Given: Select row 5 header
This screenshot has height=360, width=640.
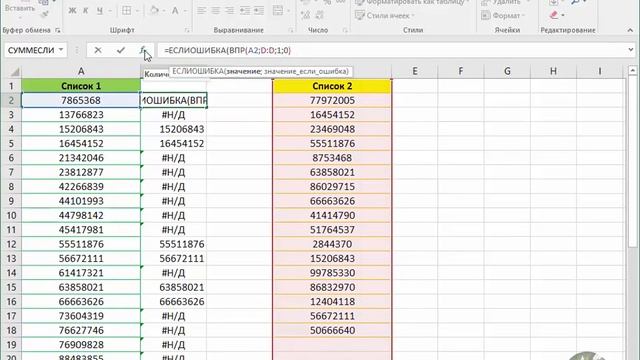Looking at the screenshot, I should (x=11, y=144).
